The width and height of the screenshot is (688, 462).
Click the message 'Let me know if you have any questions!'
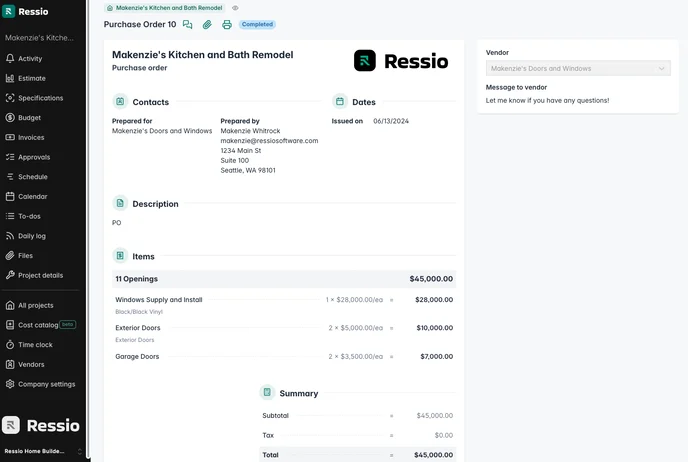[547, 100]
